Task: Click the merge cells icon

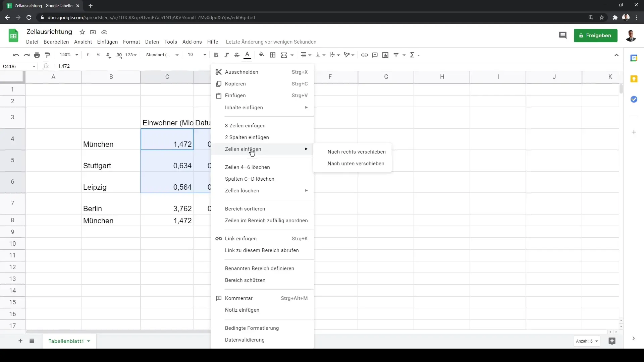Action: pos(284,55)
